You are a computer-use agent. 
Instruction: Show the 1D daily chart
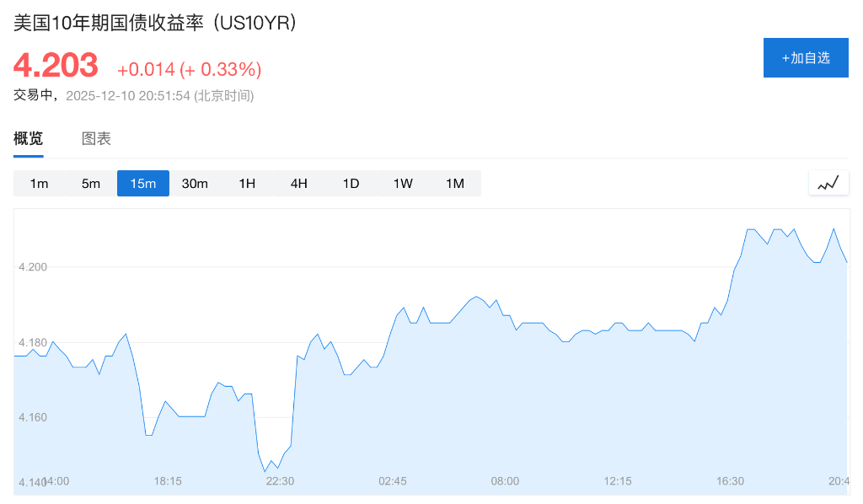pos(351,184)
